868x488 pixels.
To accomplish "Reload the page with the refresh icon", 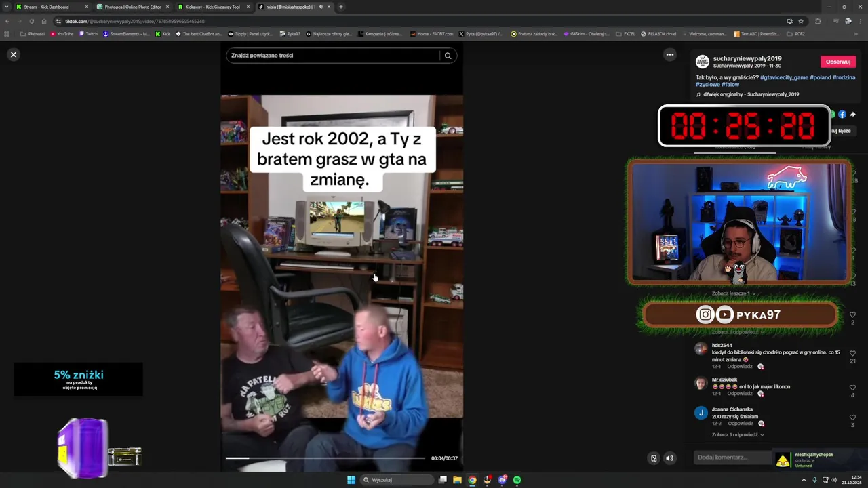I will click(31, 21).
